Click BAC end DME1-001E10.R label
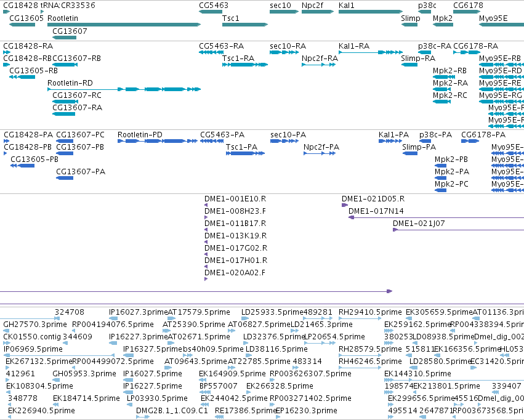This screenshot has height=420, width=524. click(235, 199)
